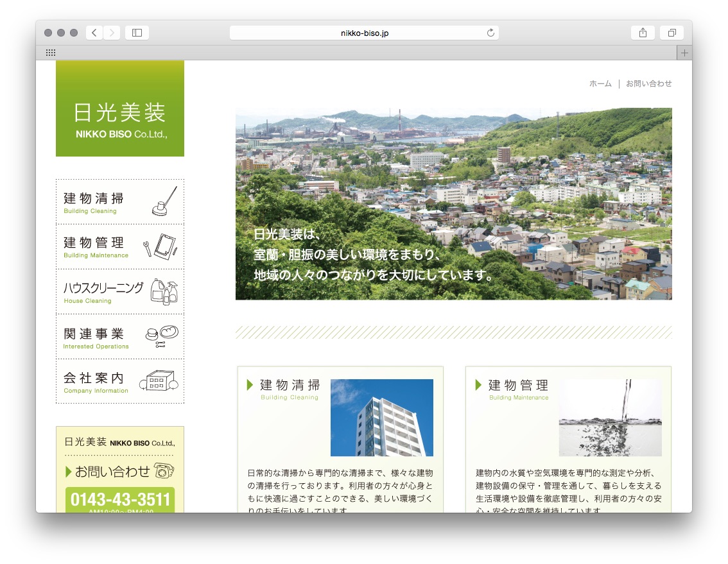Open the Share menu icon
This screenshot has width=728, height=564.
(x=643, y=33)
